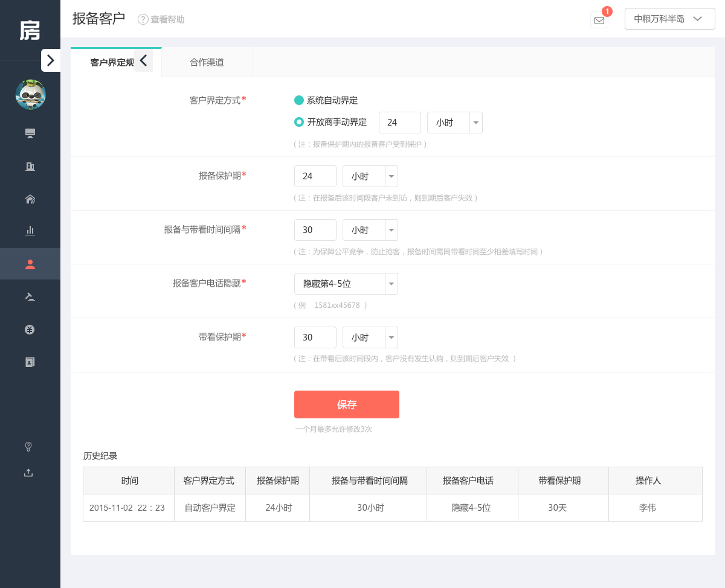Click the 报备保护期 column header
This screenshot has width=725, height=588.
click(278, 481)
